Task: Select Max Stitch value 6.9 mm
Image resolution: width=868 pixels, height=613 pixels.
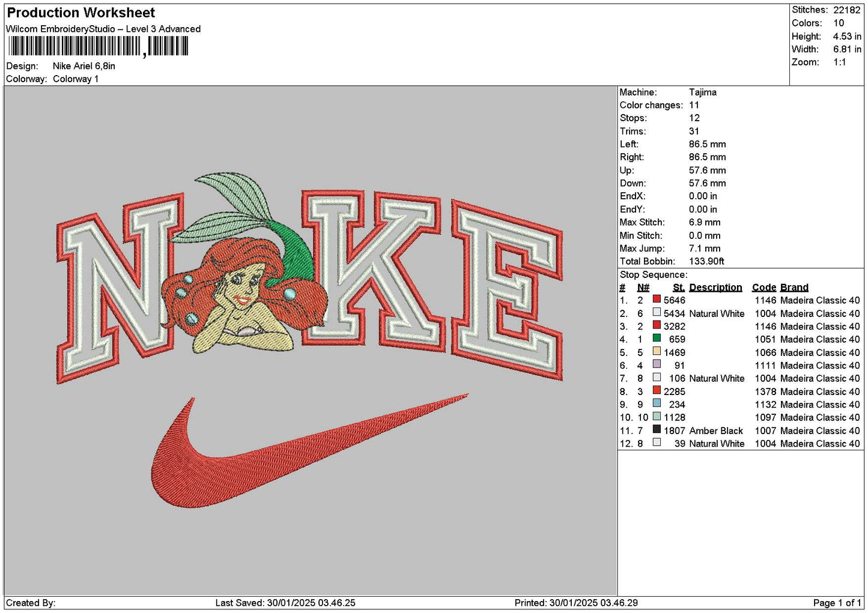Action: coord(705,222)
